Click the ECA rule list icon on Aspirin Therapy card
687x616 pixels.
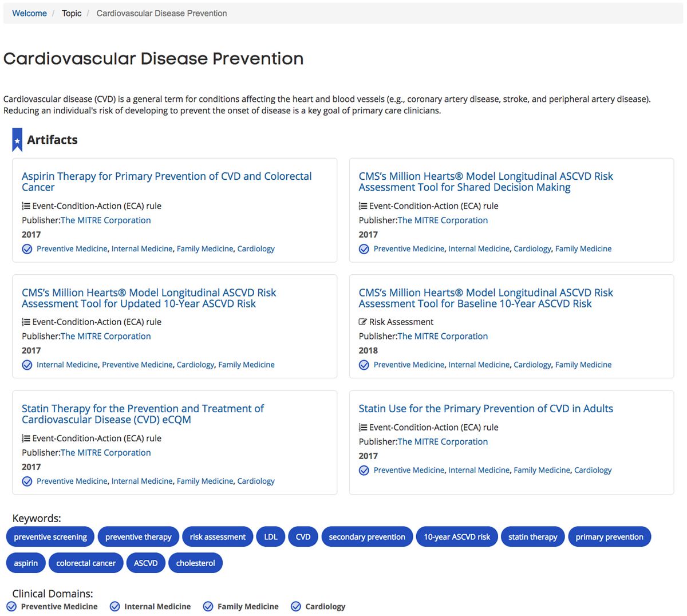point(25,206)
